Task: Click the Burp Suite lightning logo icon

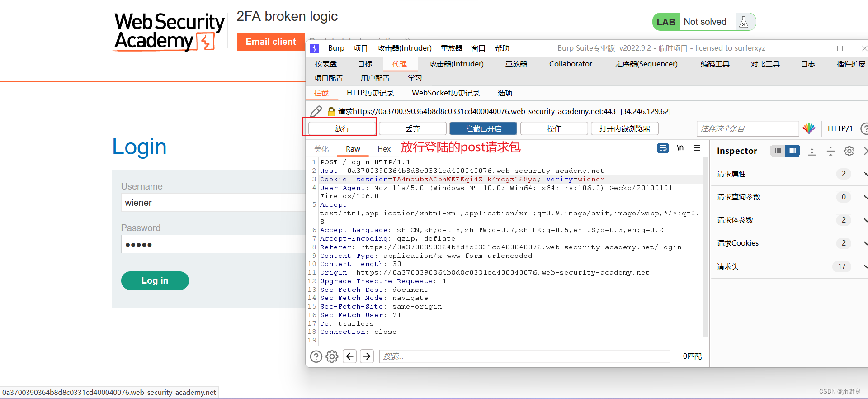Action: pos(315,48)
